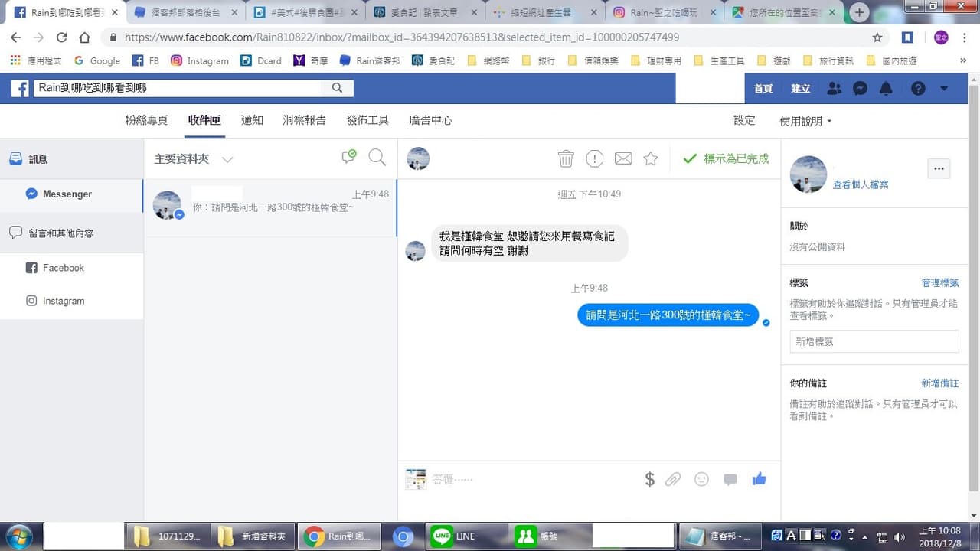The width and height of the screenshot is (980, 551).
Task: Expand the 主要資料夾 folder dropdown
Action: click(x=227, y=159)
